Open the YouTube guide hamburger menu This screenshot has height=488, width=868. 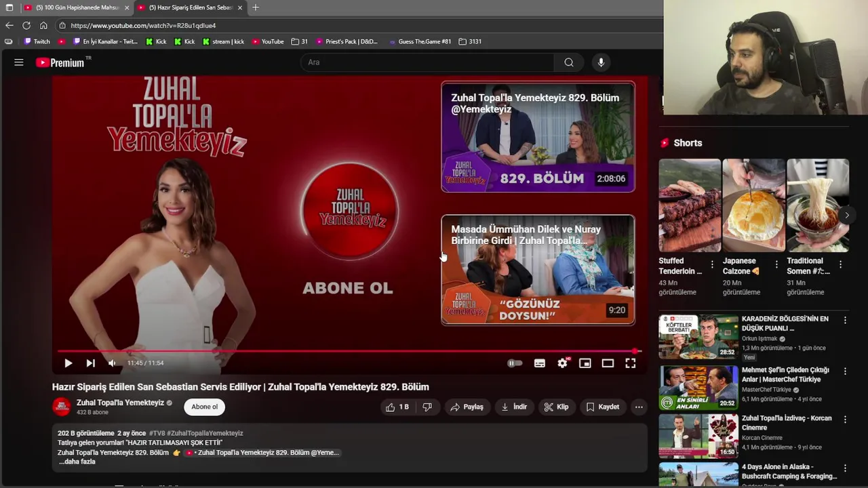point(19,62)
